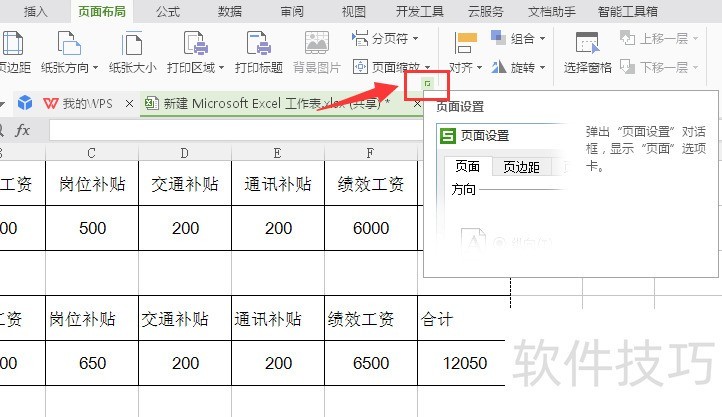Open the 数据 tab
Viewport: 722px width, 417px height.
(x=230, y=12)
